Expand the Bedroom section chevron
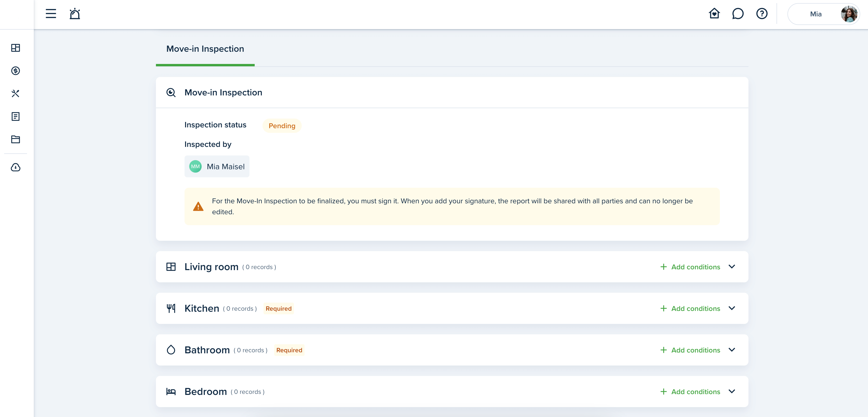The image size is (868, 417). (732, 391)
